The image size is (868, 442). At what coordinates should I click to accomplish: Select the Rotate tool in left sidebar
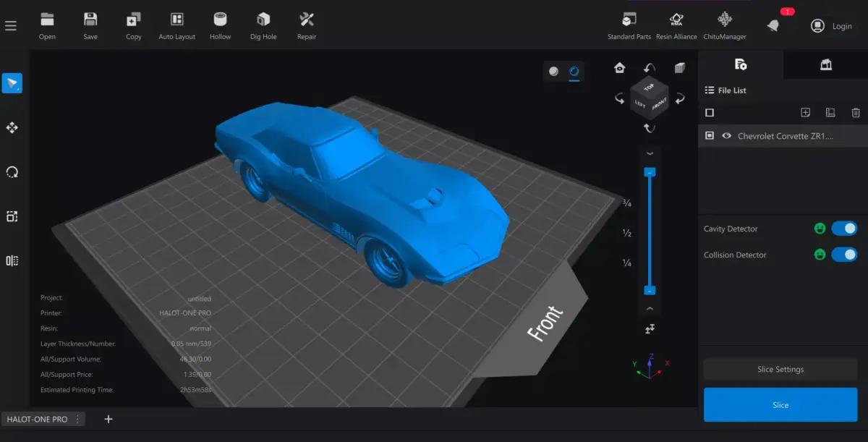coord(12,172)
